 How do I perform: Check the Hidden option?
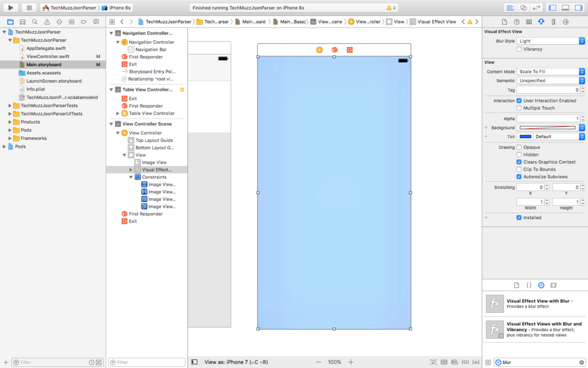pyautogui.click(x=519, y=155)
